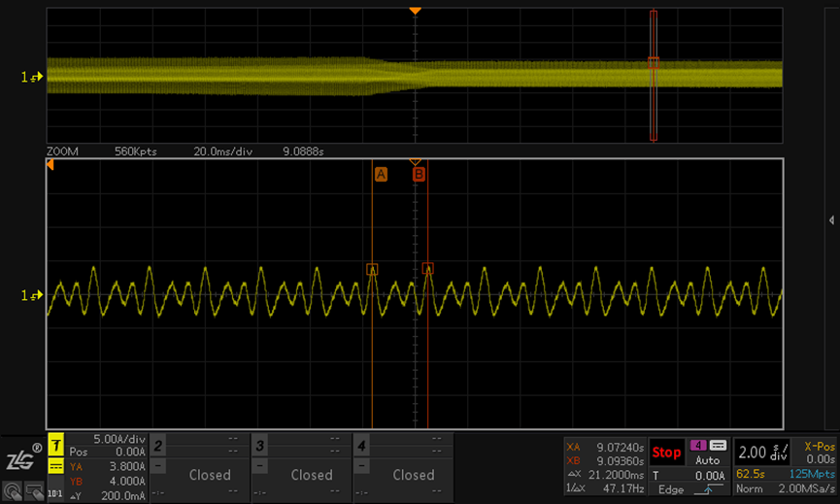Click the purple trigger source 4 badge
The image size is (840, 504).
click(x=698, y=445)
